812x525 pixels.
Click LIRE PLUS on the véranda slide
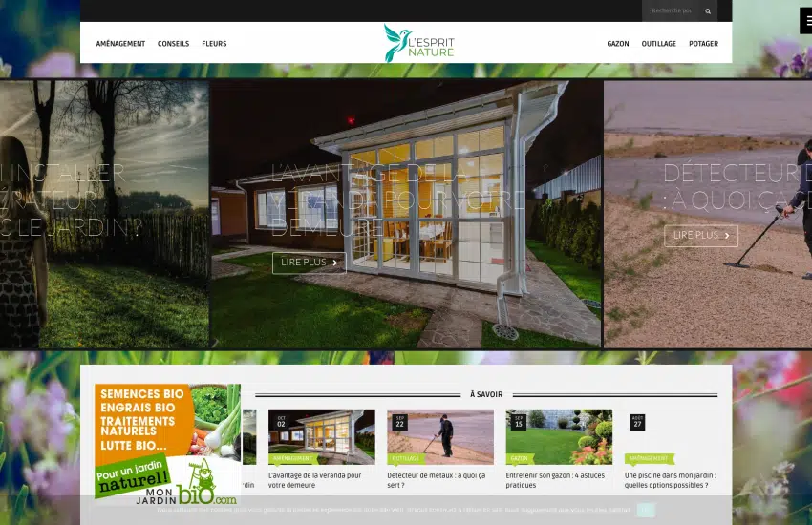(310, 262)
